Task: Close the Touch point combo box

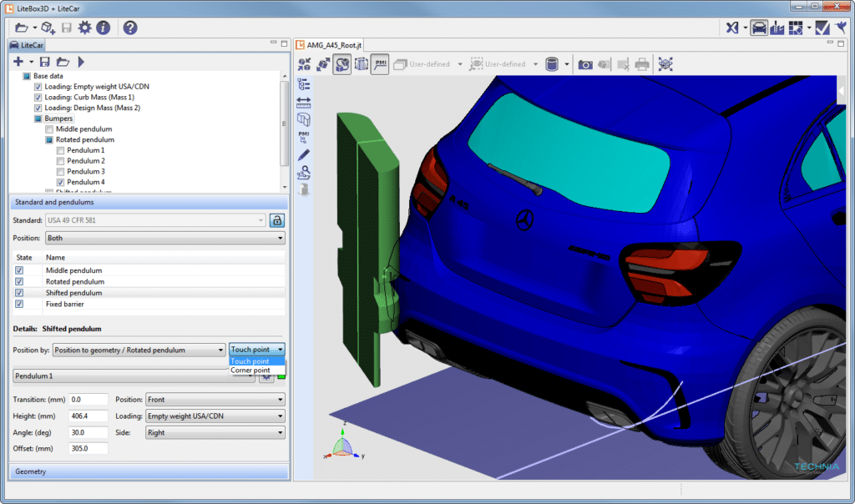Action: pyautogui.click(x=257, y=350)
